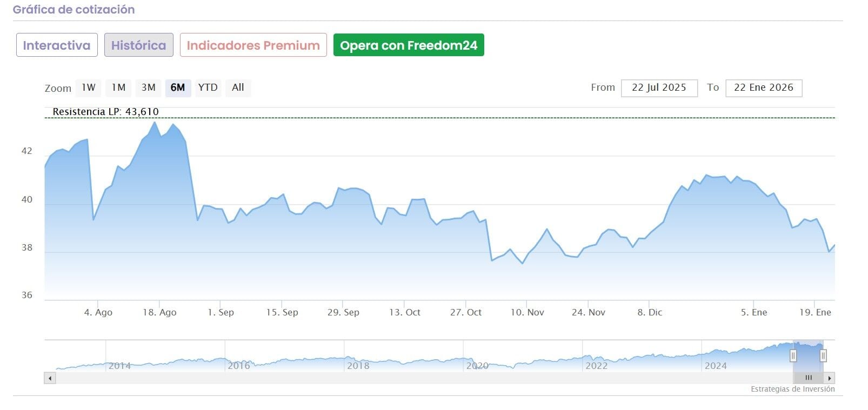Show All historical data range

(x=238, y=88)
